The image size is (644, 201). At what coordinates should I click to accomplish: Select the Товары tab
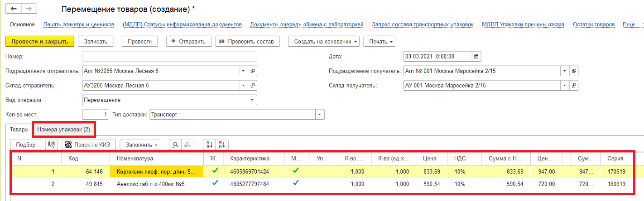click(19, 130)
